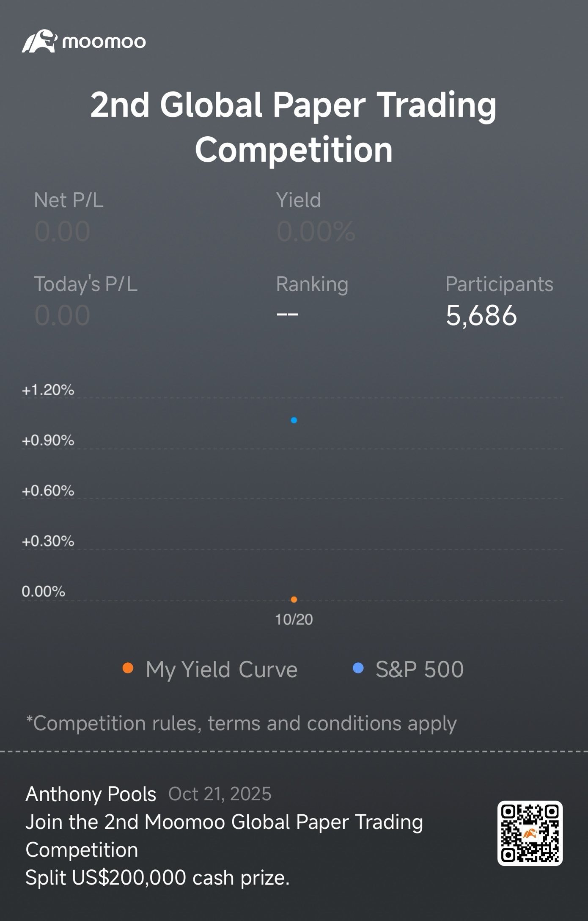
Task: Select the S&P 500 data point on chart
Action: point(294,420)
